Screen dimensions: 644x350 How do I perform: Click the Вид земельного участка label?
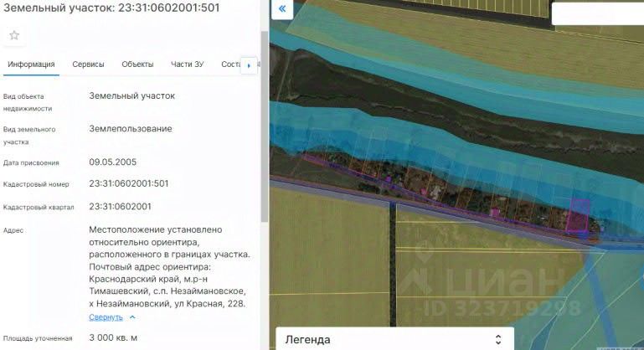[29, 136]
